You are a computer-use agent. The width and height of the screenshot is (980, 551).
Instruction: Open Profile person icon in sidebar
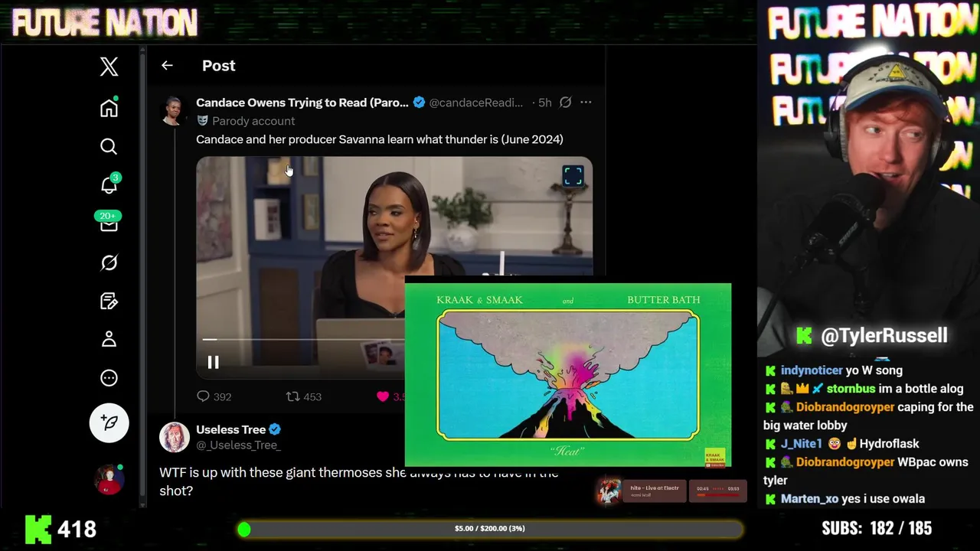(x=109, y=339)
